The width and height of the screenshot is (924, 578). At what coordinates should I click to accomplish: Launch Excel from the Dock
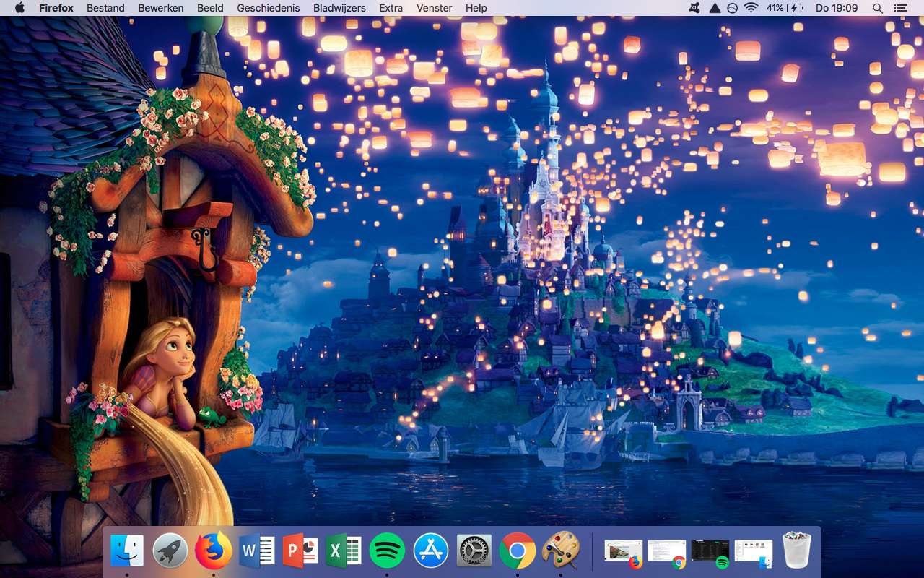pos(344,551)
